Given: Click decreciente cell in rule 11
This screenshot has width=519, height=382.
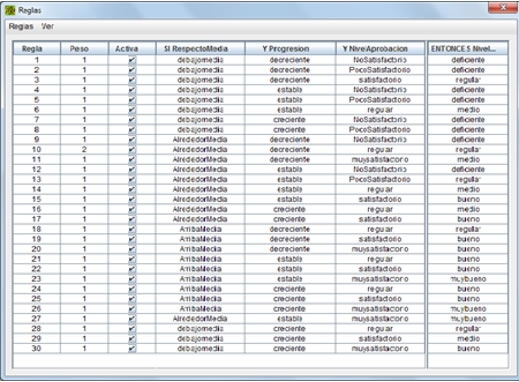Looking at the screenshot, I should (290, 160).
